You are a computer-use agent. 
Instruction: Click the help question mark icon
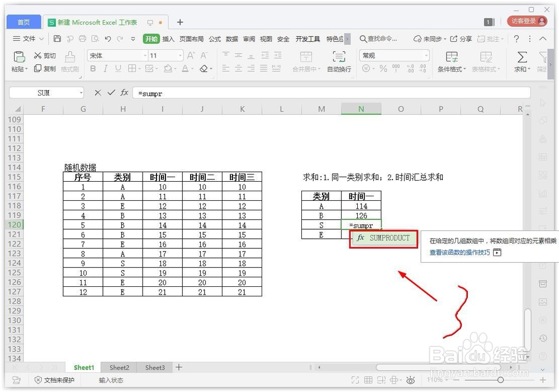(x=516, y=39)
